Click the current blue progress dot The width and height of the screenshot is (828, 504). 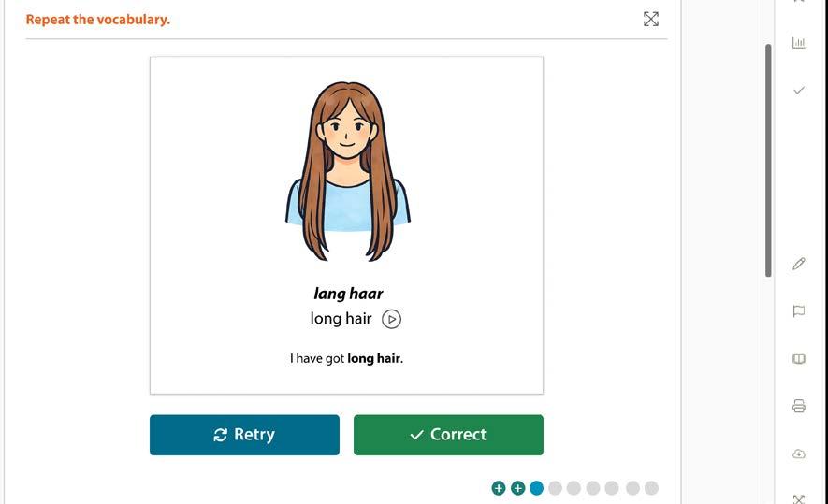click(x=536, y=488)
